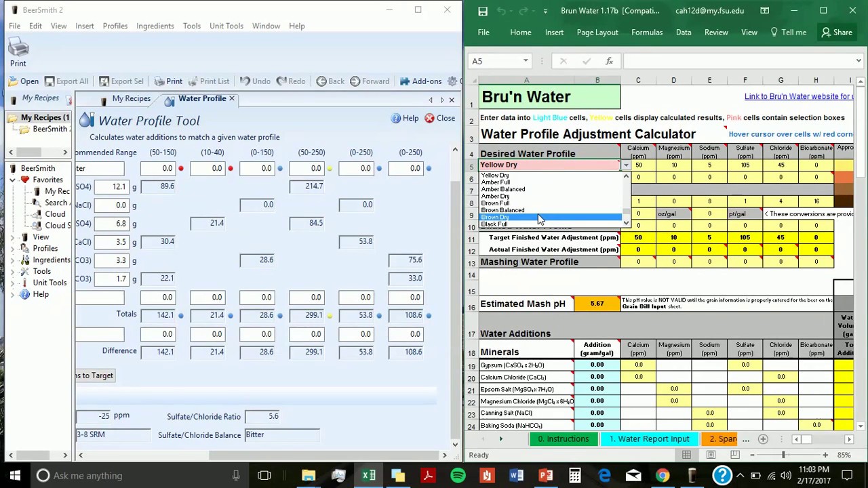This screenshot has height=488, width=868.
Task: Expand the Tools tree node in BeerSmith
Action: point(13,272)
